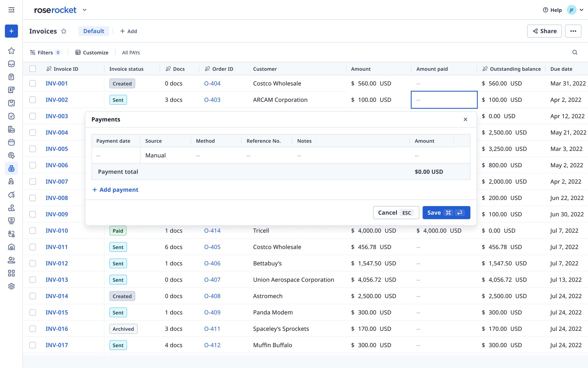588x368 pixels.
Task: Open the person dollar sidebar icon
Action: click(x=11, y=182)
